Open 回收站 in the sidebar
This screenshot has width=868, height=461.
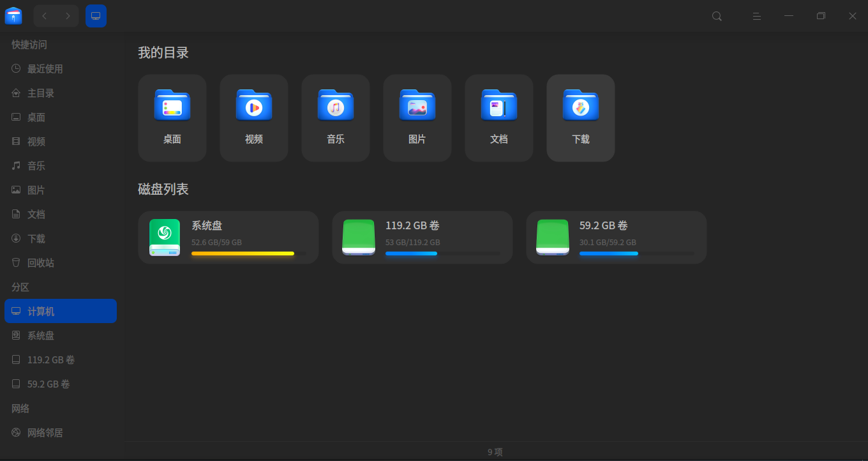tap(61, 263)
